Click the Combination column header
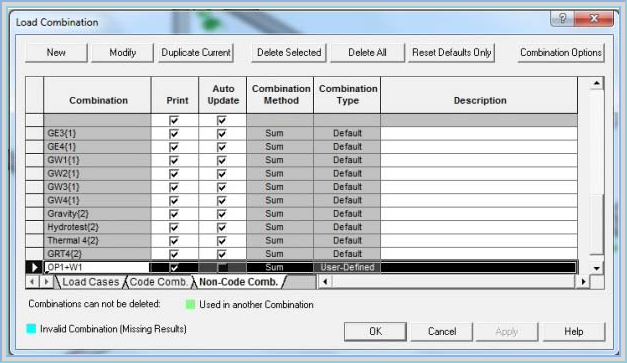The width and height of the screenshot is (627, 363). click(x=97, y=95)
